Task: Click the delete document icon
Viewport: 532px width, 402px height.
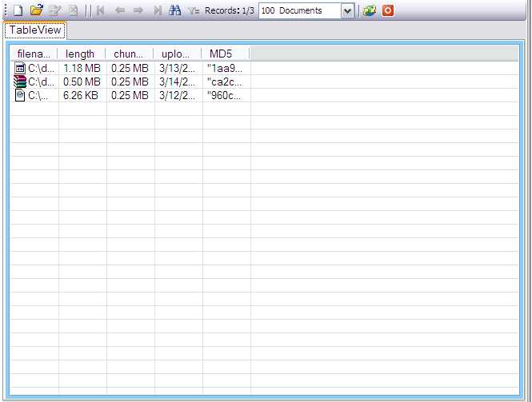Action: 74,10
